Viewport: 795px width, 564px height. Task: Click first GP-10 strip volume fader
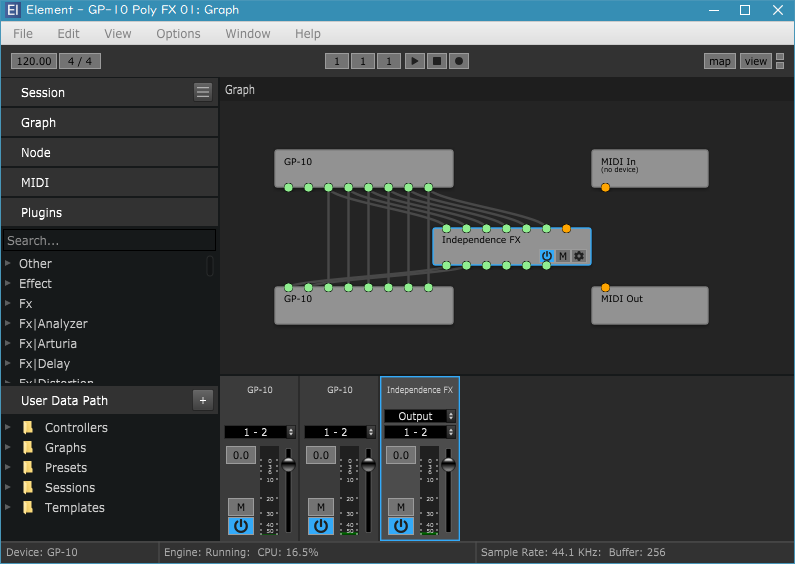click(x=288, y=464)
